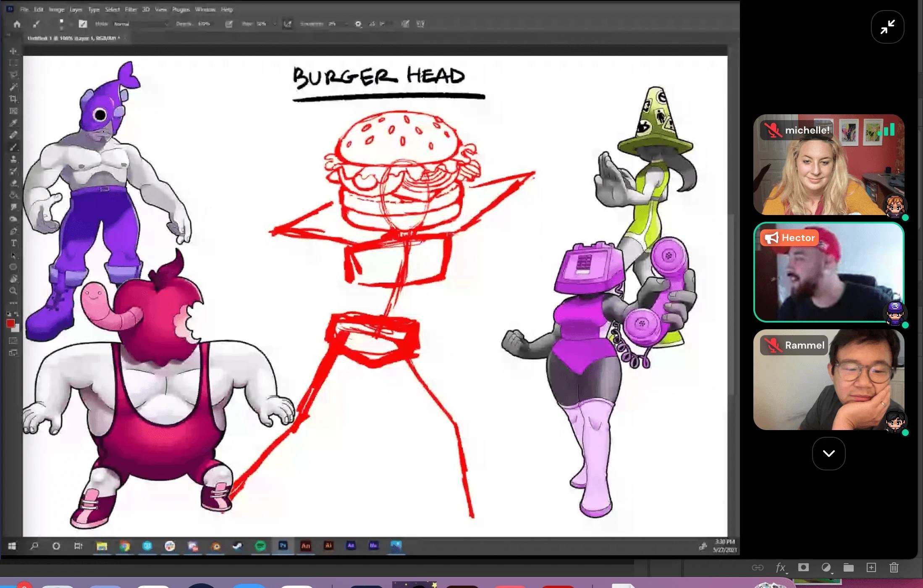The image size is (923, 588).
Task: Open Task View on the taskbar
Action: pyautogui.click(x=78, y=546)
